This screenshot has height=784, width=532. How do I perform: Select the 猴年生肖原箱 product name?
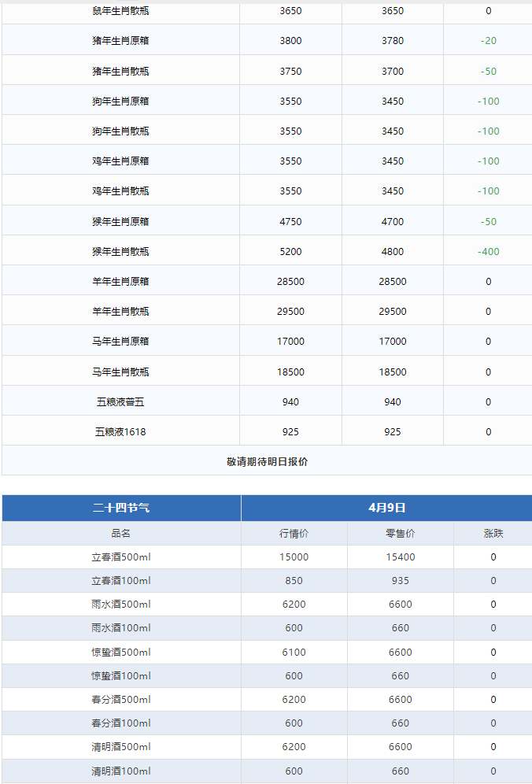(120, 221)
